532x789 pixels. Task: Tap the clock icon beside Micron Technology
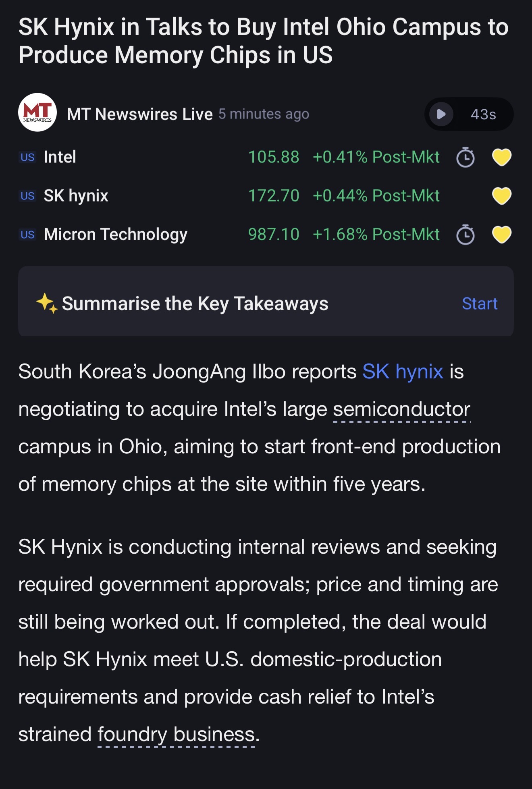tap(465, 235)
